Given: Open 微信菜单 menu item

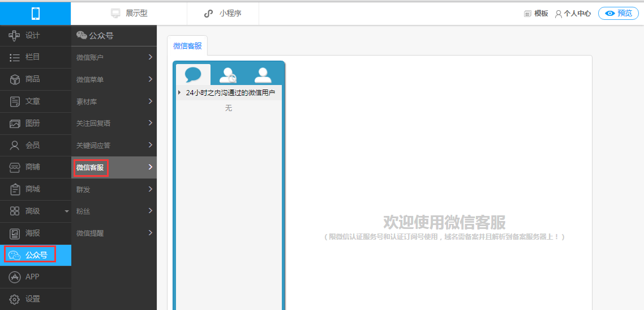Looking at the screenshot, I should pyautogui.click(x=114, y=79).
